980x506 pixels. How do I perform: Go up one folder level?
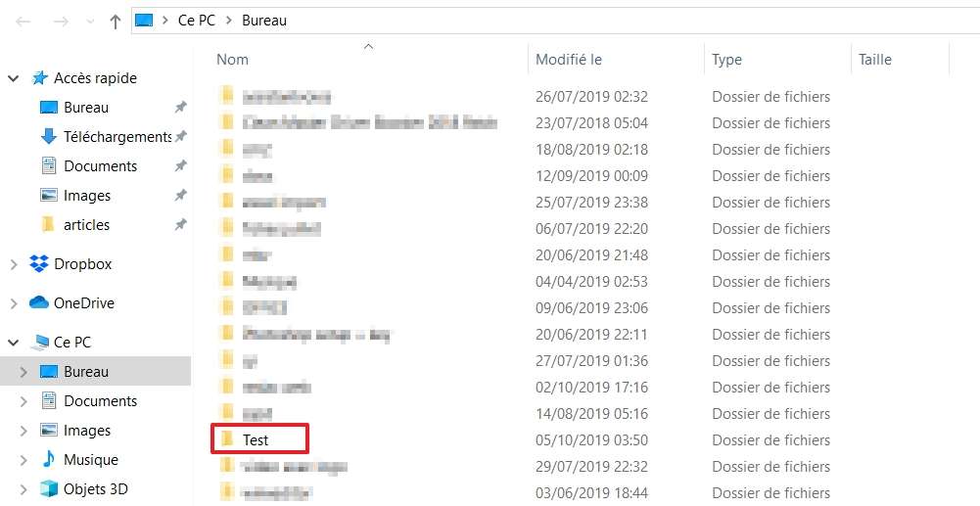115,22
